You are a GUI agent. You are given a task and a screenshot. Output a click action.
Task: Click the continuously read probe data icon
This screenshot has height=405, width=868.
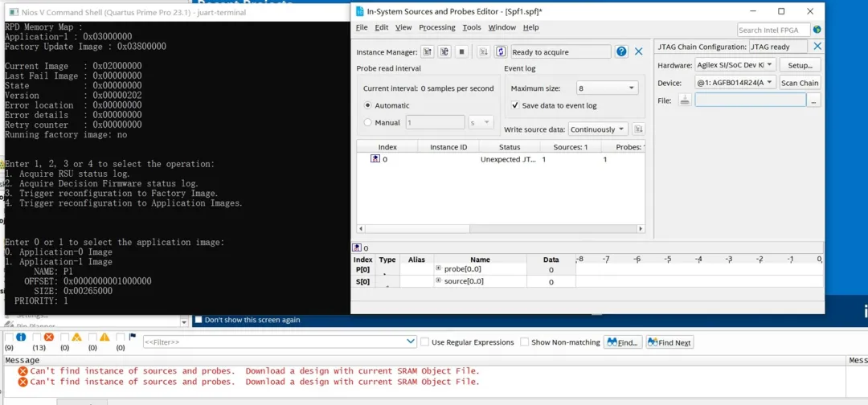click(x=444, y=51)
